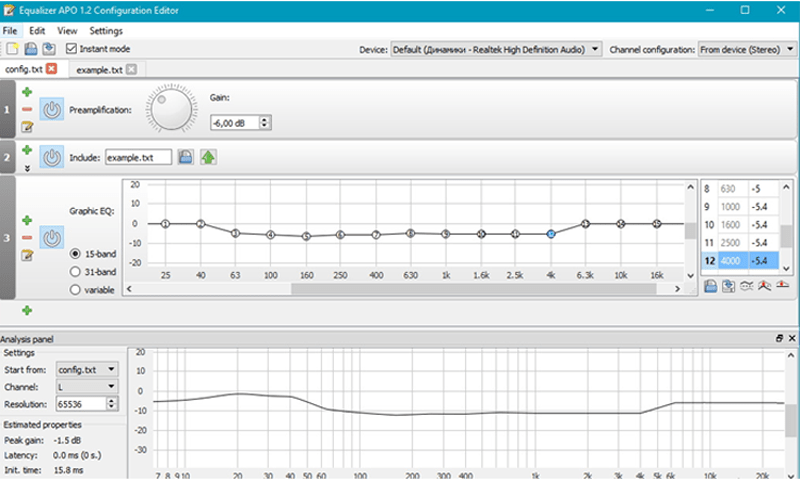The image size is (800, 481).
Task: Switch to the example.txt tab
Action: 99,69
